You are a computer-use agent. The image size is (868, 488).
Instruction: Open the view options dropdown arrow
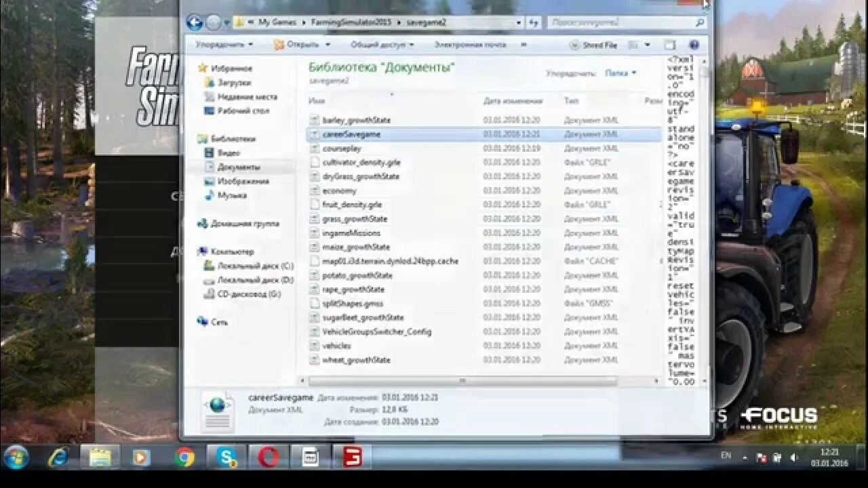pos(647,45)
